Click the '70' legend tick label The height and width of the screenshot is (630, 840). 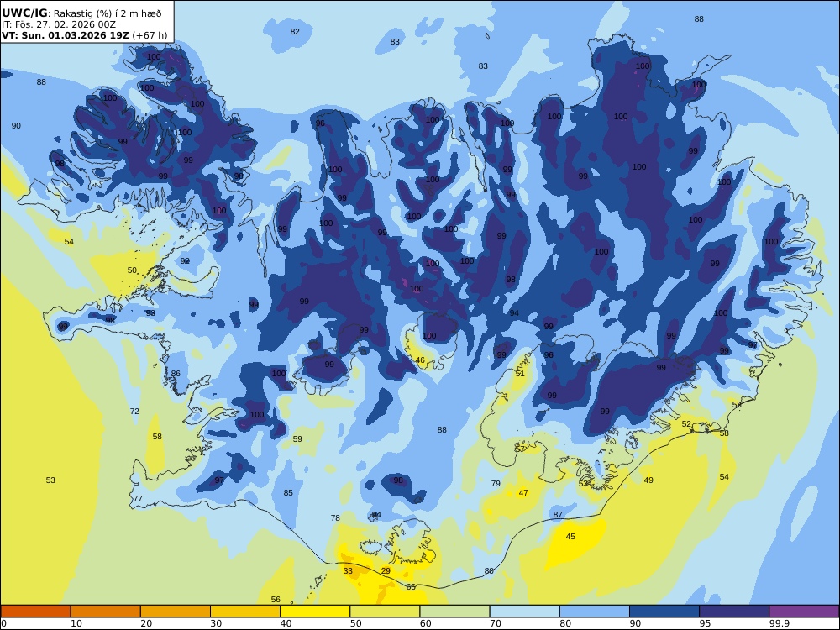tap(496, 623)
